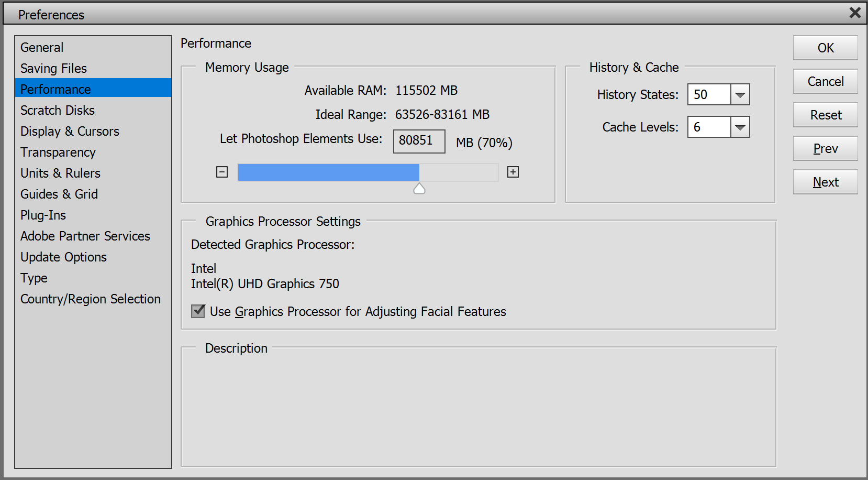Open the History States dropdown

pyautogui.click(x=740, y=94)
